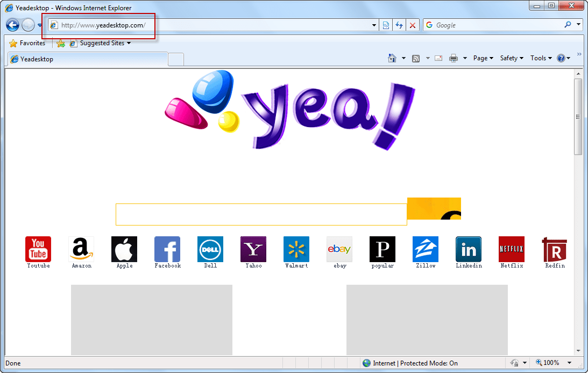Screen dimensions: 588x373
Task: Go back with the browser Back button
Action: click(x=12, y=25)
